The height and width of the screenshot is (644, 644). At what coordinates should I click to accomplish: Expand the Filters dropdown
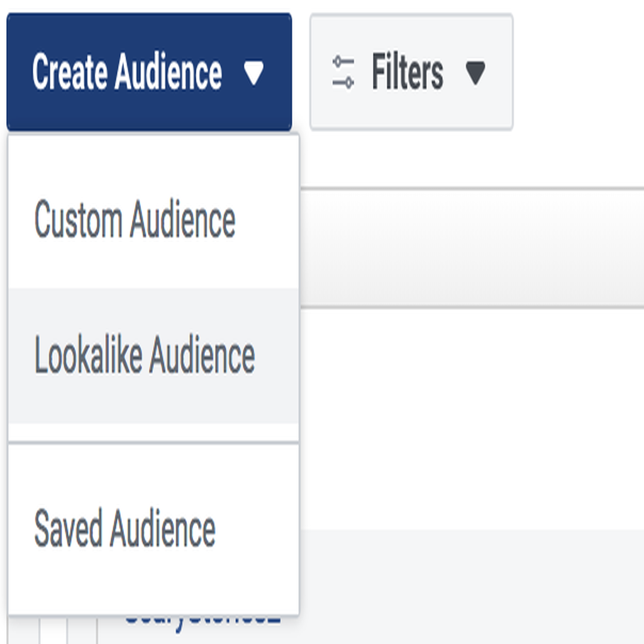(411, 72)
